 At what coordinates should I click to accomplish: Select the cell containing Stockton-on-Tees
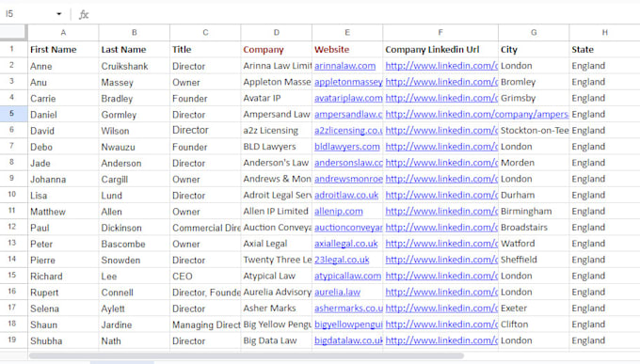(x=534, y=131)
